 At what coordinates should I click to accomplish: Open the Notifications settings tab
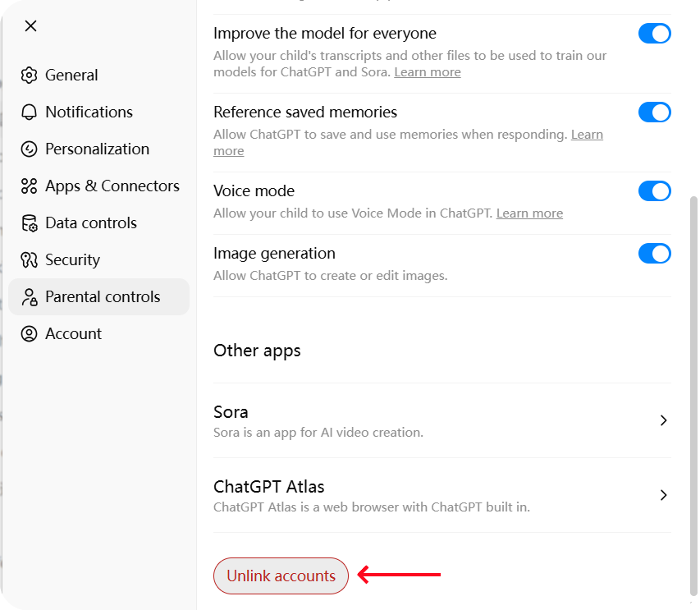pos(89,112)
